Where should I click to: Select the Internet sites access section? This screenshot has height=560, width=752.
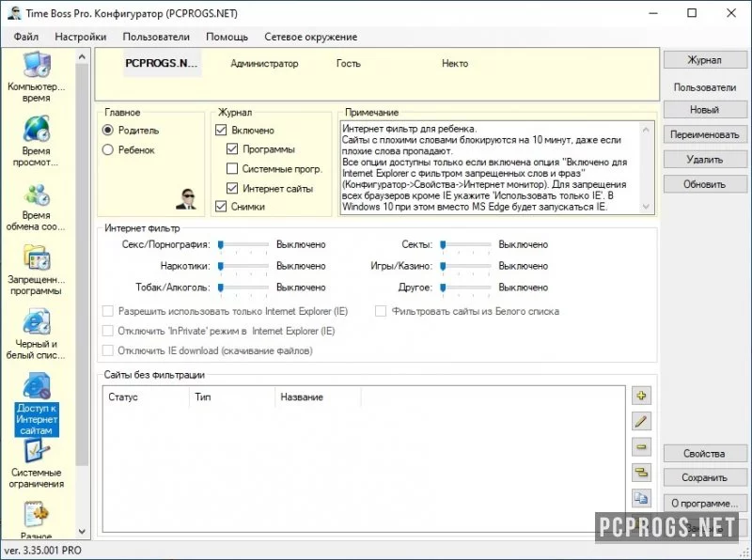tap(37, 405)
